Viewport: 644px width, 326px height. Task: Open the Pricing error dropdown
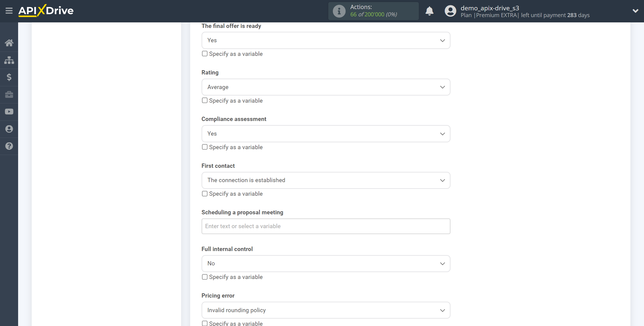(x=326, y=310)
